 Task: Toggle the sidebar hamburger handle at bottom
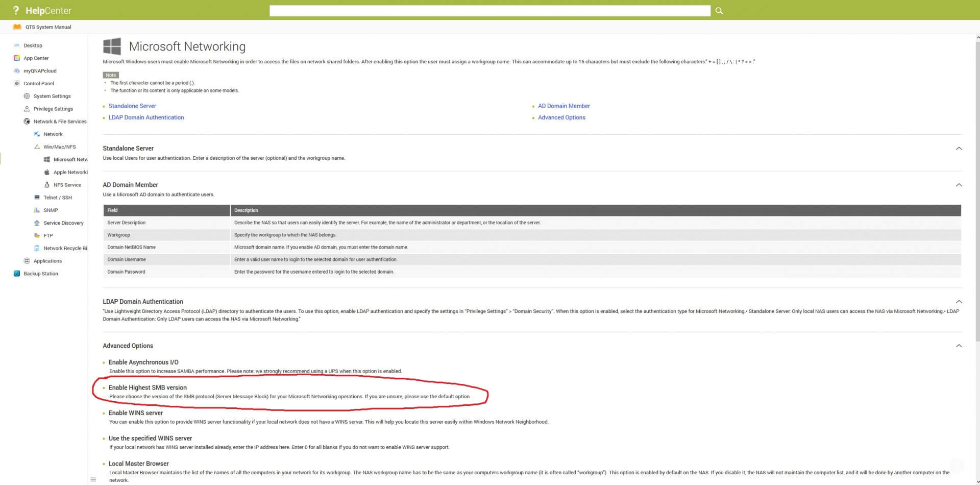click(93, 479)
